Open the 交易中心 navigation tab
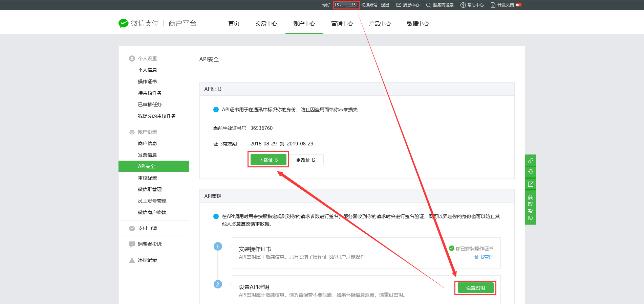This screenshot has height=304, width=644. [x=266, y=23]
